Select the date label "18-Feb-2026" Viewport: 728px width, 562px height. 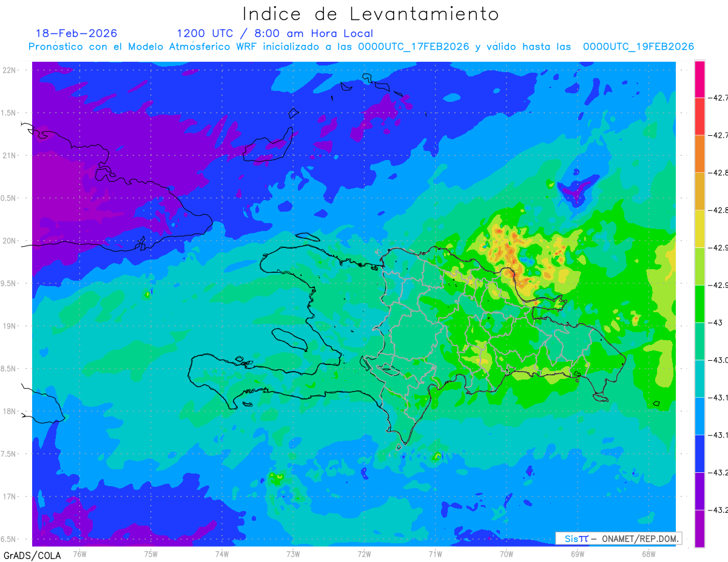[x=76, y=33]
